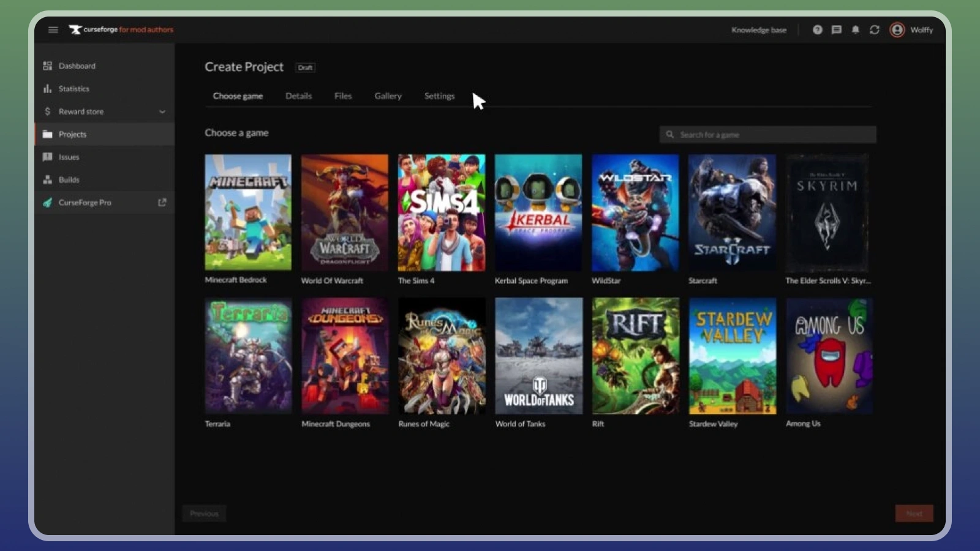Click the Wolffy username
This screenshot has height=551, width=980.
921,29
